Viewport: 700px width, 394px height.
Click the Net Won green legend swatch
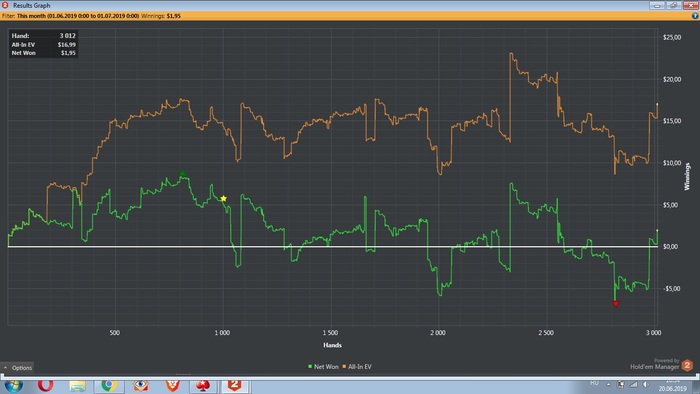[310, 367]
